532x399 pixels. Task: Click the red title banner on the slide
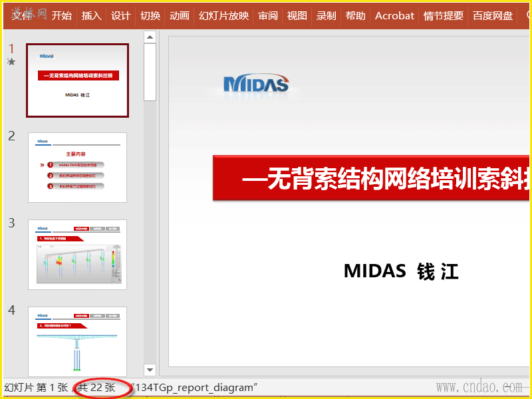coord(371,178)
